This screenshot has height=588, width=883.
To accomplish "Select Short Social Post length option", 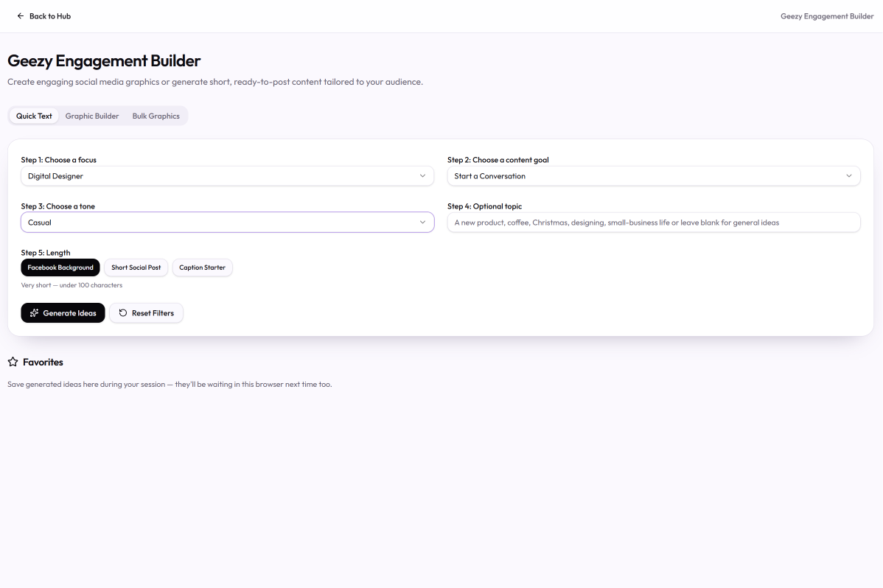I will point(136,267).
